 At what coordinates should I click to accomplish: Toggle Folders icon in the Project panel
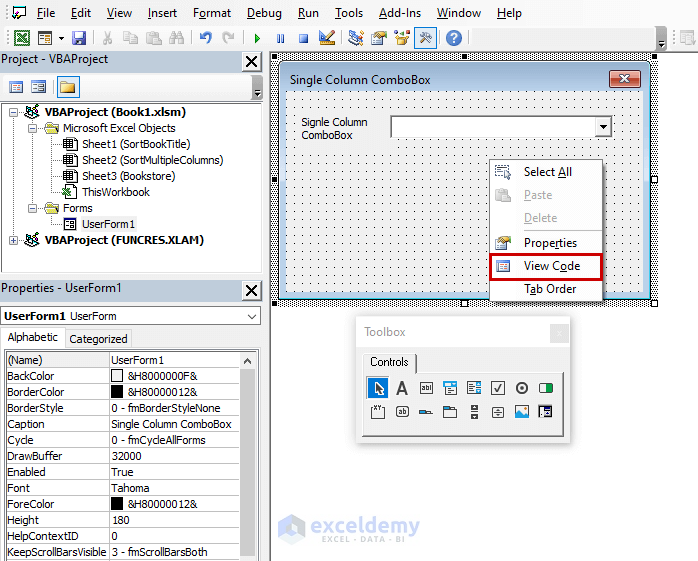pyautogui.click(x=68, y=87)
